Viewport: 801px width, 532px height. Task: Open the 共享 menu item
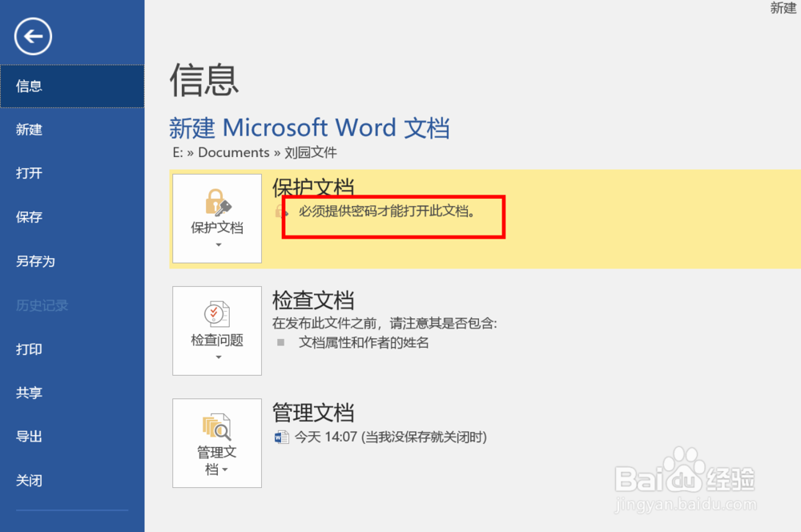pyautogui.click(x=72, y=393)
